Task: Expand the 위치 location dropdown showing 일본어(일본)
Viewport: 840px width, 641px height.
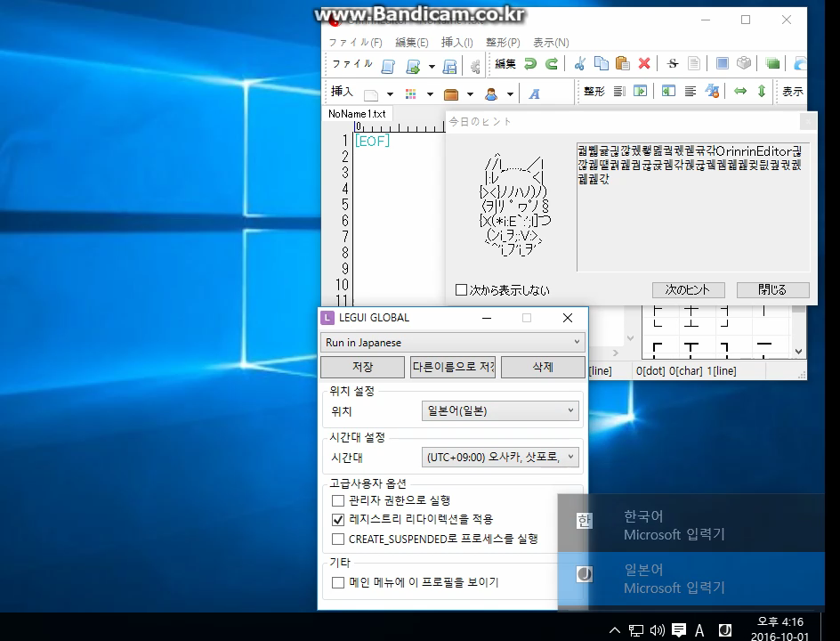Action: (500, 411)
